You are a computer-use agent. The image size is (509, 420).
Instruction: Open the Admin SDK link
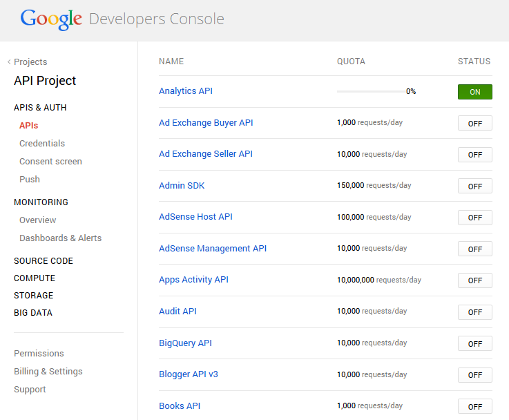(182, 185)
